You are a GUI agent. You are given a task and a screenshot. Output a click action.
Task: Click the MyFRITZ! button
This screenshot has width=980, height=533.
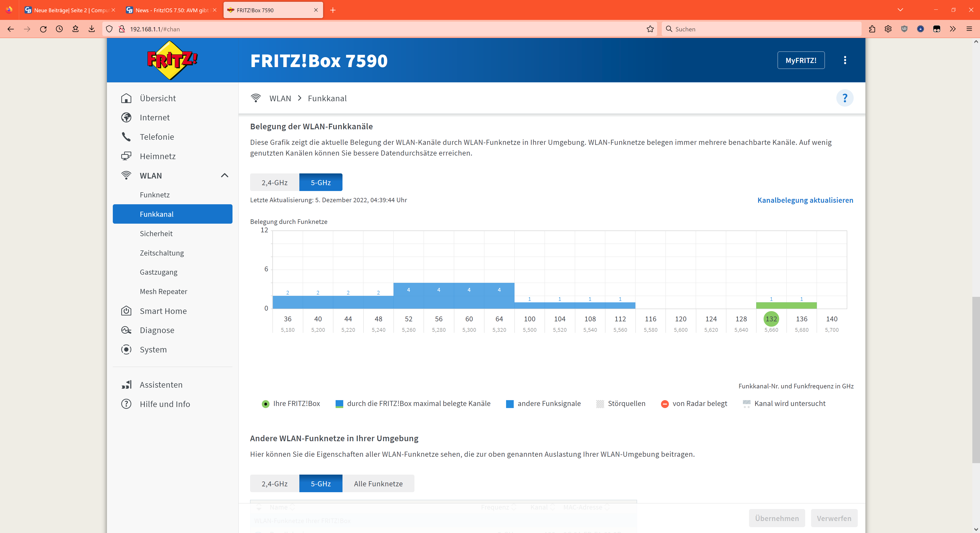tap(800, 60)
